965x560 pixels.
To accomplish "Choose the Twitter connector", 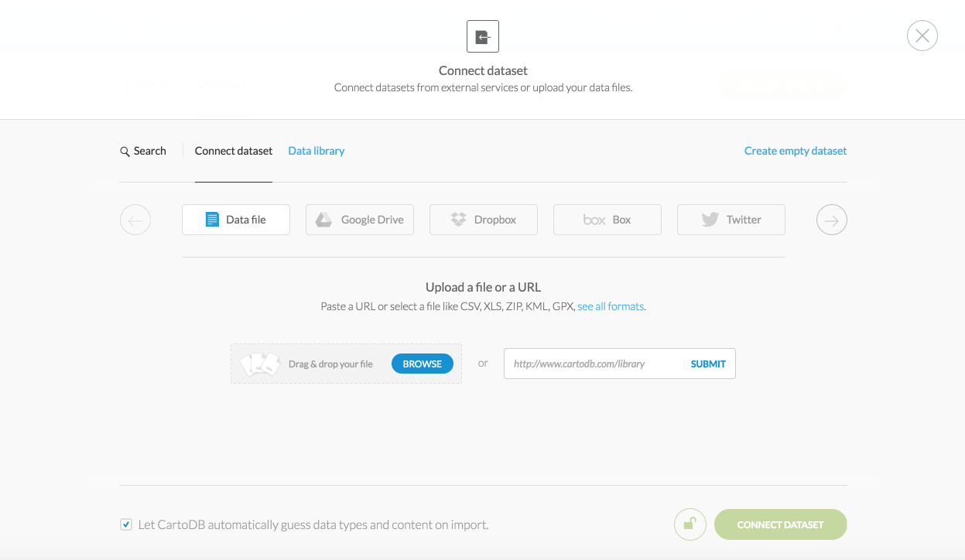I will point(731,220).
